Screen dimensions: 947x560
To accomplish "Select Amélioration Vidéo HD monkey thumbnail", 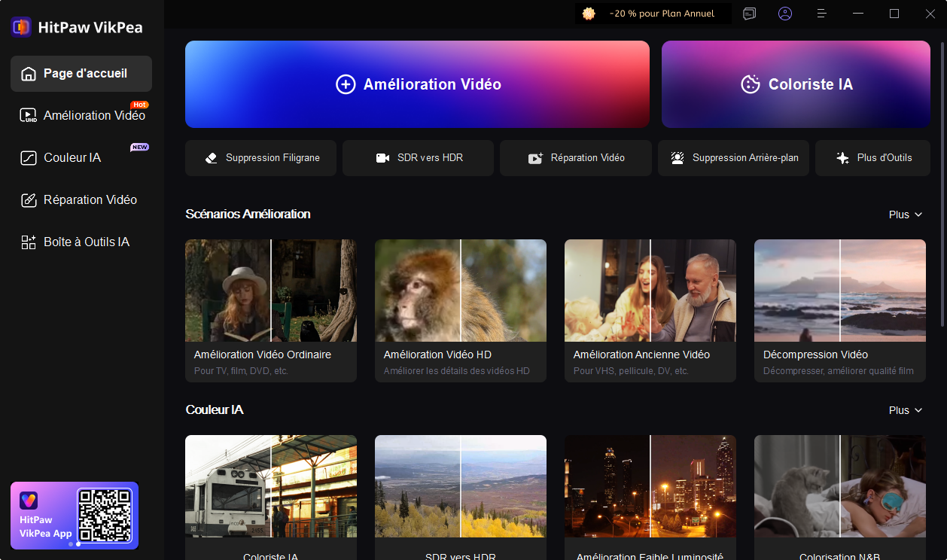I will (x=460, y=291).
